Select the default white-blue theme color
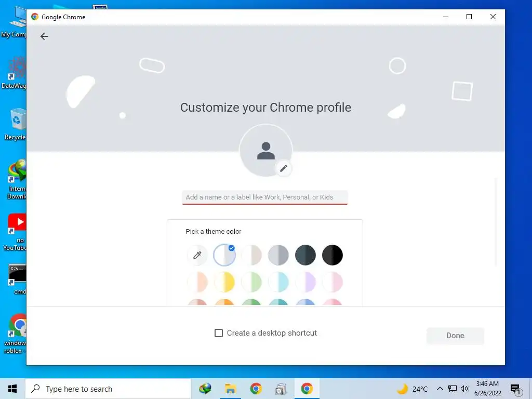 pos(224,255)
